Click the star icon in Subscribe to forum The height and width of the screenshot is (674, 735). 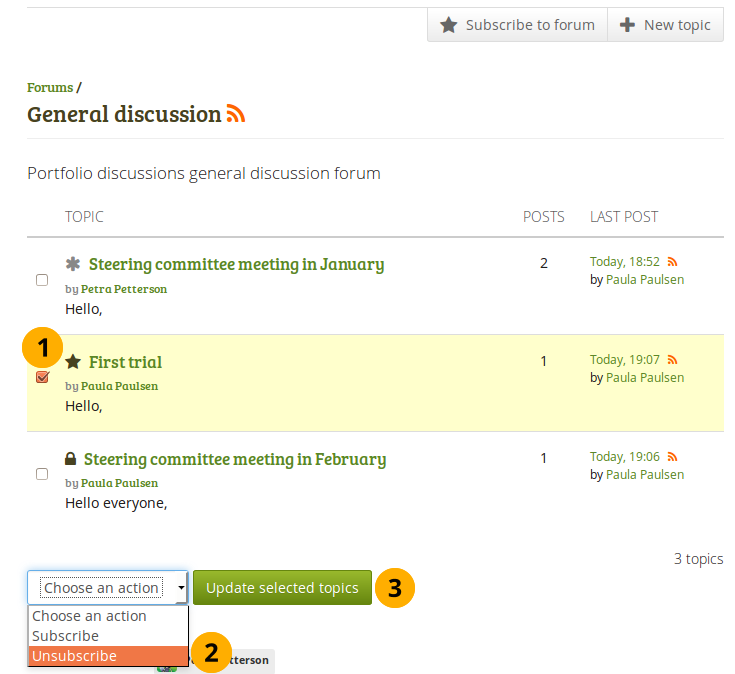449,25
